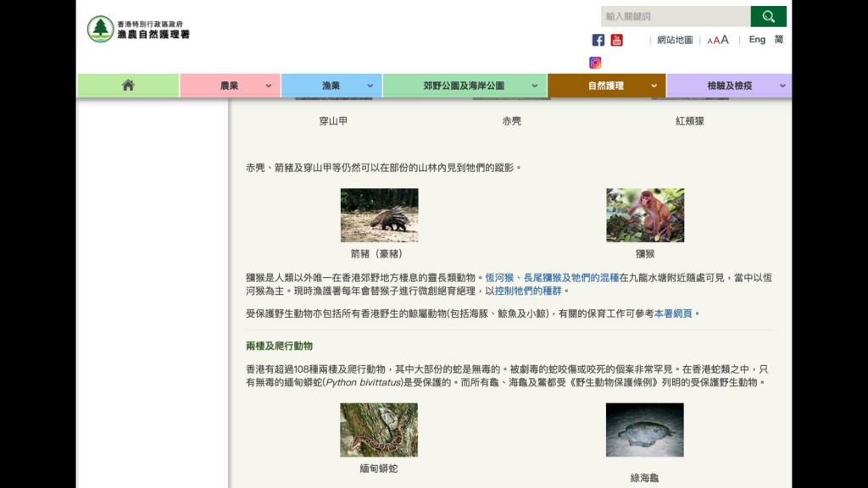Click in the keyword search field
Viewport: 868px width, 488px height.
[x=675, y=16]
